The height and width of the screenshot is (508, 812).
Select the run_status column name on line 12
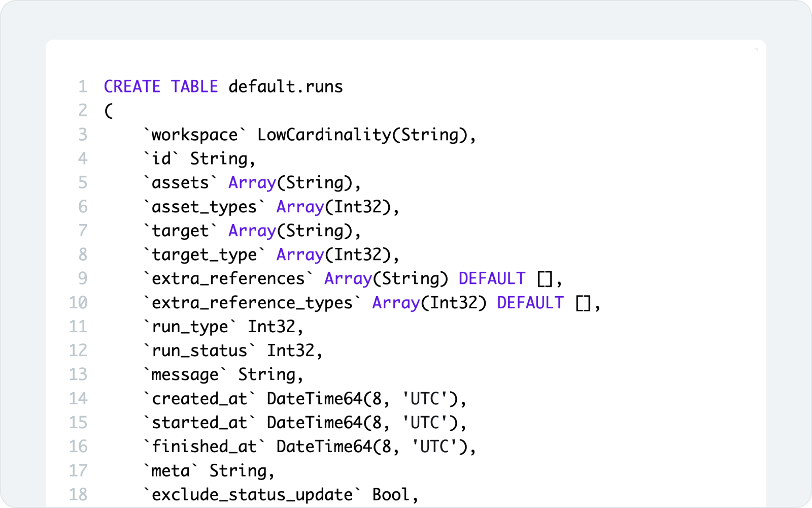coord(197,350)
